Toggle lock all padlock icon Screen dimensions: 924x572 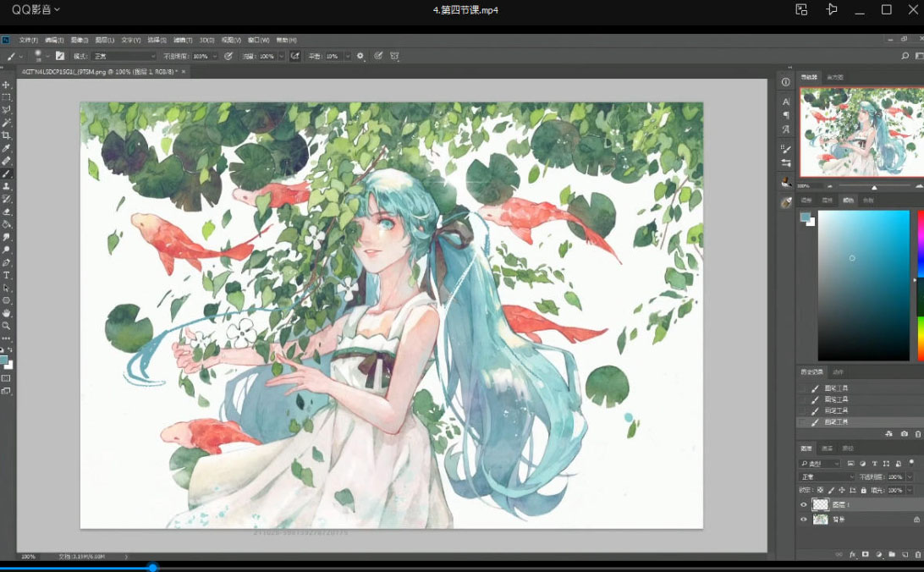tap(863, 490)
